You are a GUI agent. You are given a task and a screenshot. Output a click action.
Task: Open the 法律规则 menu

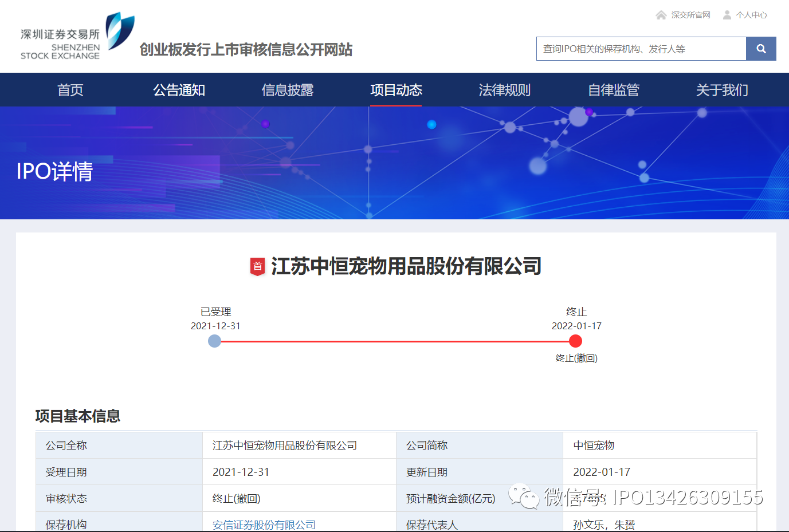[505, 90]
